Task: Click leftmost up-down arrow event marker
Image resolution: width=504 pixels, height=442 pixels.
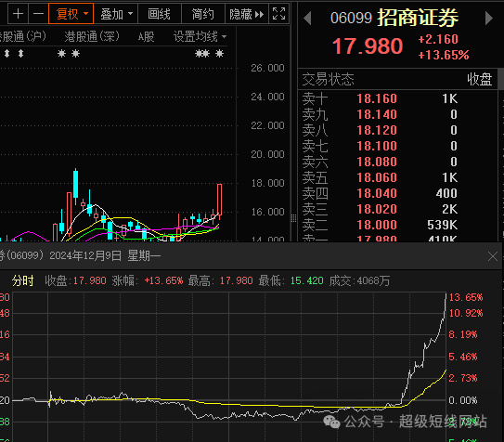Action: click(6, 53)
